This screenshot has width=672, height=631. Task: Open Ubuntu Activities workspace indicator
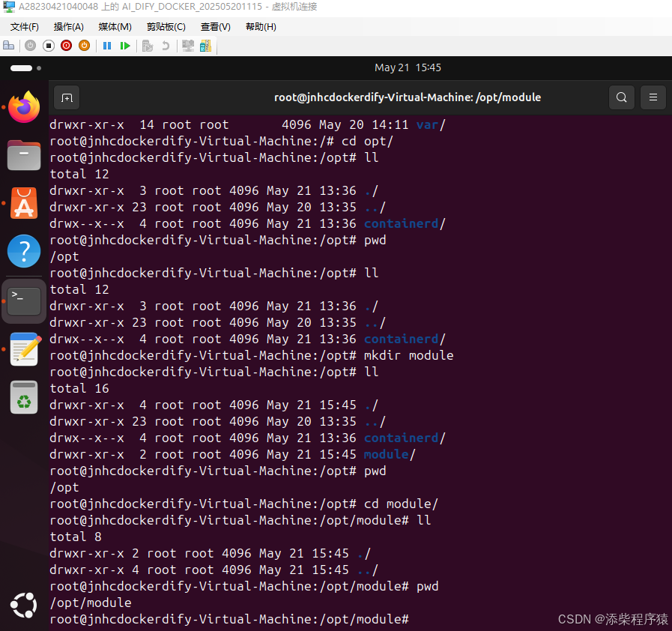click(x=25, y=68)
